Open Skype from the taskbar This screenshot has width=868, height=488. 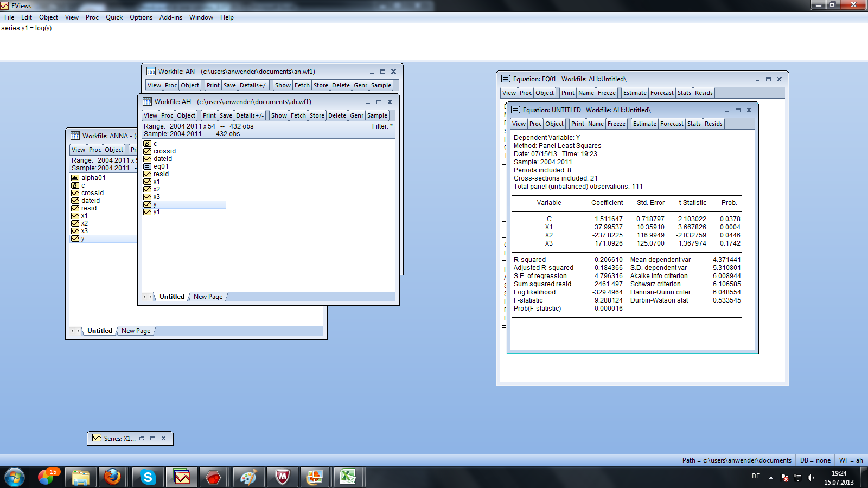coord(148,478)
